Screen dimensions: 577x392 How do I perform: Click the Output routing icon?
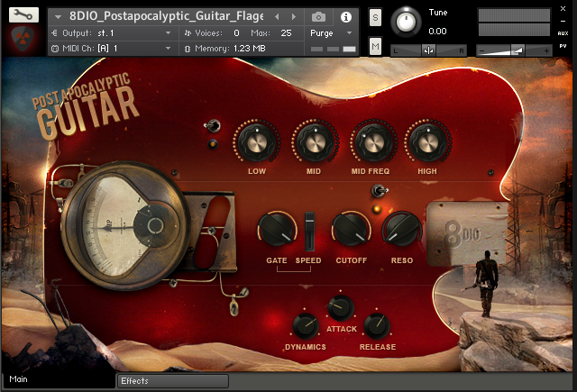click(x=54, y=33)
